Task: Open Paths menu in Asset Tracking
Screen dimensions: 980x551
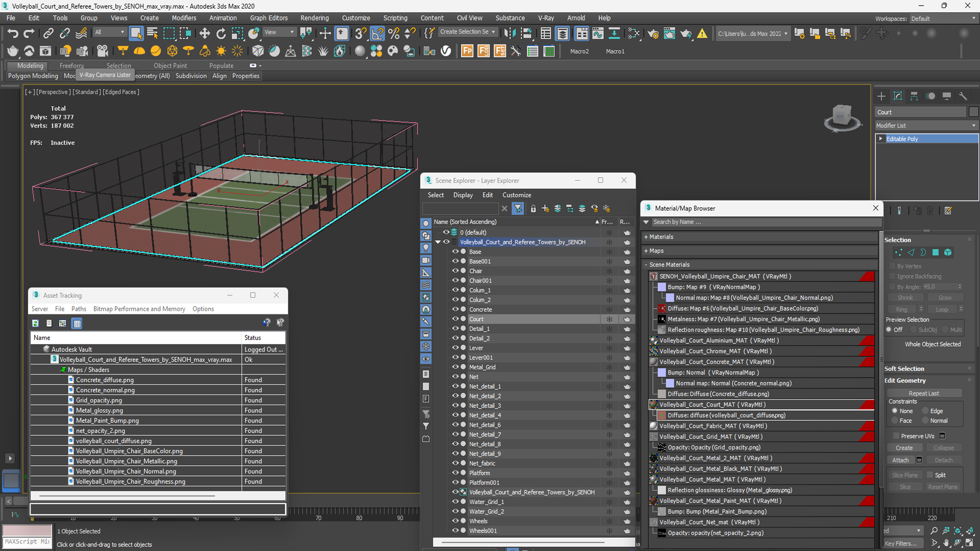Action: pos(79,309)
